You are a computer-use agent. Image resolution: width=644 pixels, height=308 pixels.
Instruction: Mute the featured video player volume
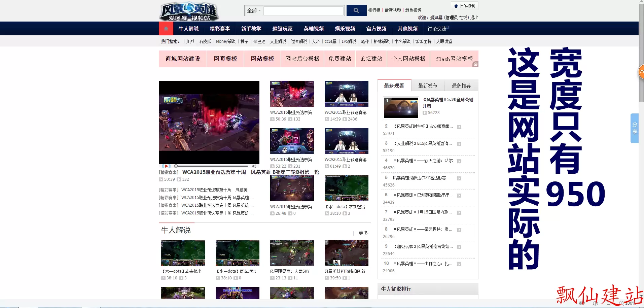(254, 166)
